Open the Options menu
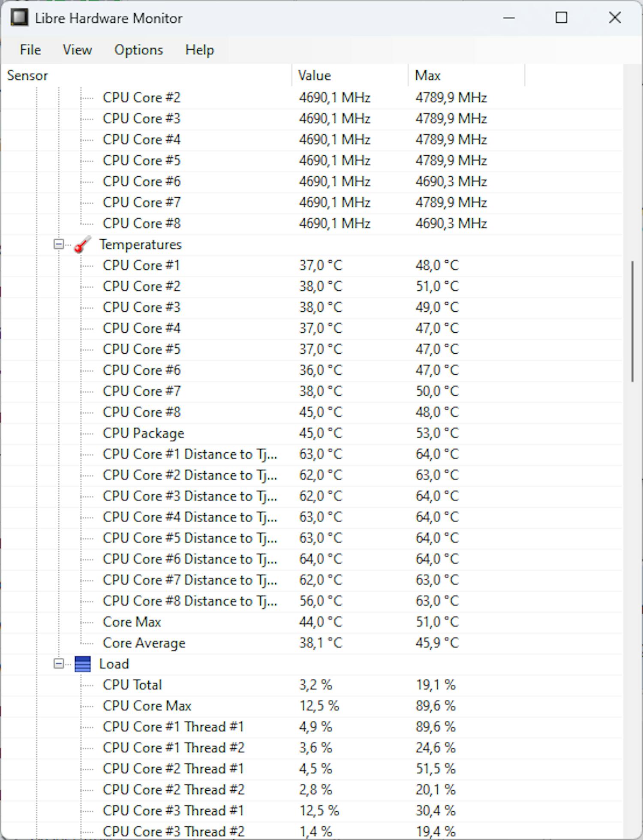This screenshot has height=840, width=643. click(138, 50)
